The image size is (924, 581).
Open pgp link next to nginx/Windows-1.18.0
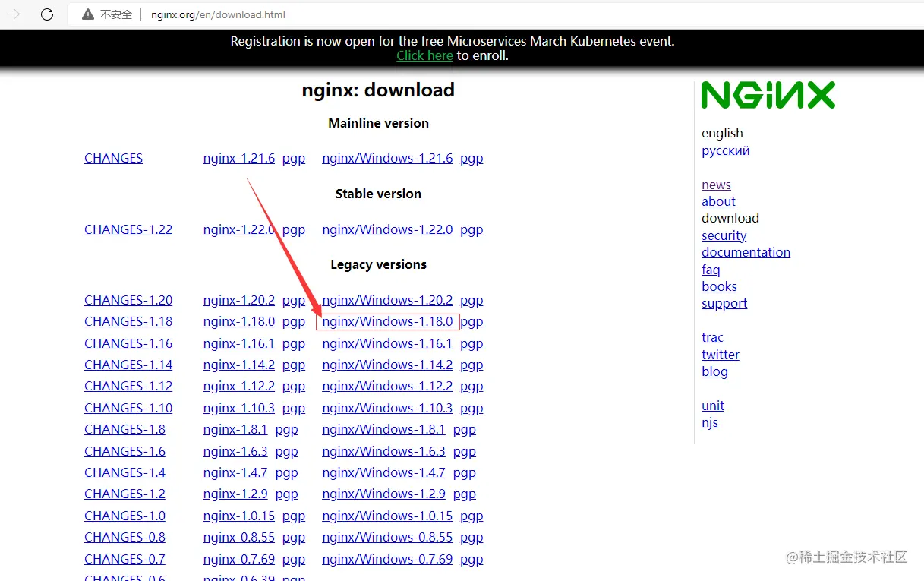[471, 321]
